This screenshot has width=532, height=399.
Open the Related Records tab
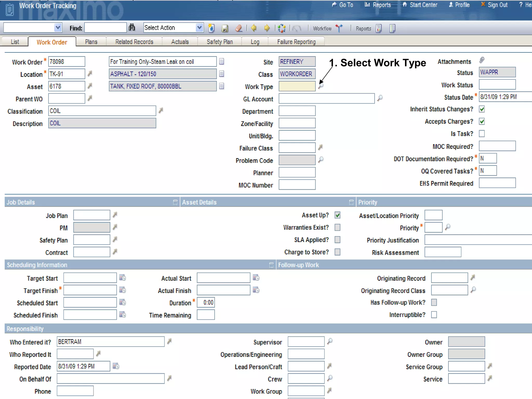134,42
